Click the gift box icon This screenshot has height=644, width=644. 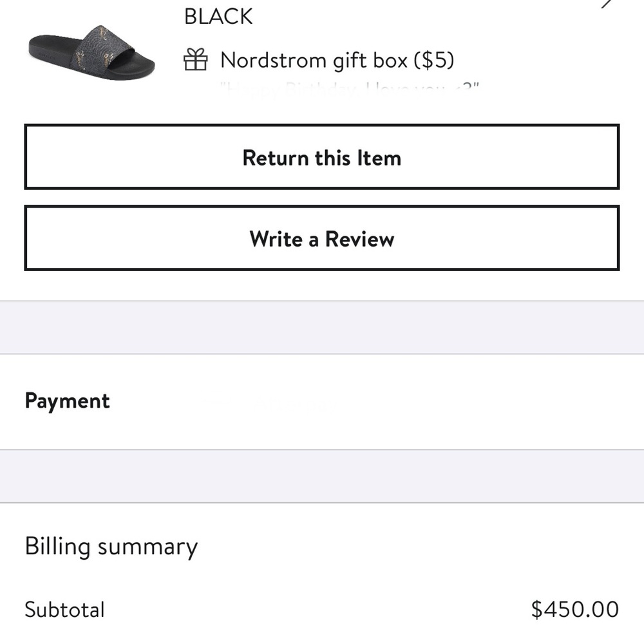click(x=196, y=61)
